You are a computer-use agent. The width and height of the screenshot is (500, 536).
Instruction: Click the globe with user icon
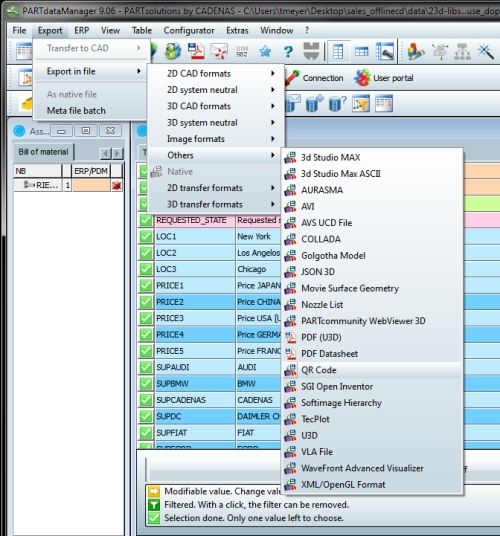click(173, 51)
